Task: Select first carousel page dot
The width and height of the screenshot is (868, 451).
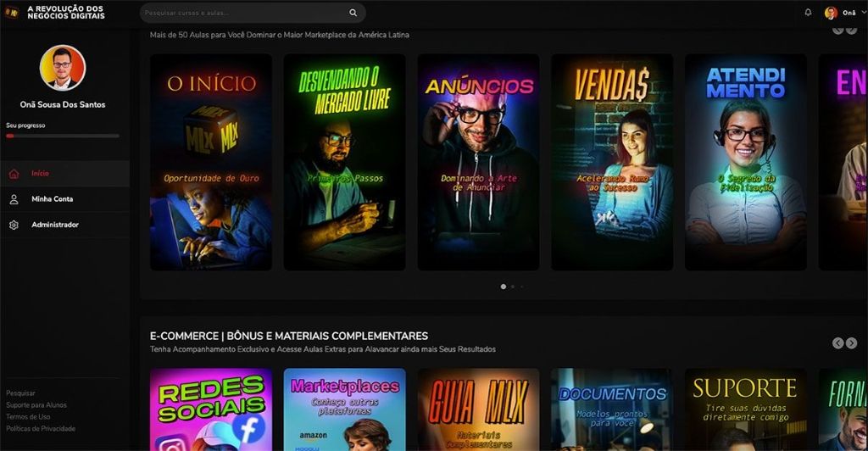Action: click(504, 287)
